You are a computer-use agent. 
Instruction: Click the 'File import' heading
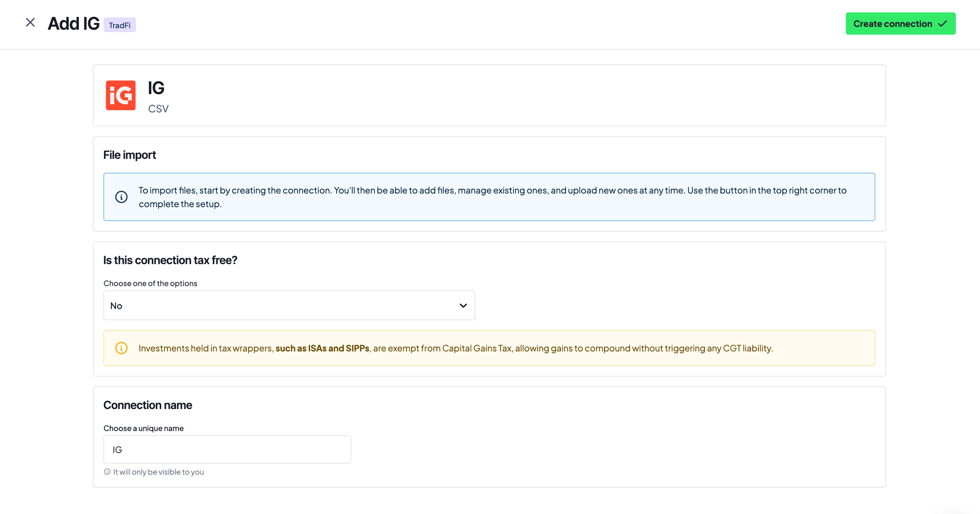pyautogui.click(x=130, y=155)
